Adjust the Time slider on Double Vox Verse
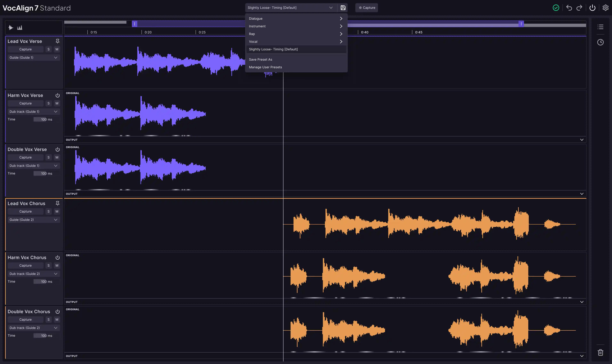Screen dimensions: 612x364 (x=47, y=173)
